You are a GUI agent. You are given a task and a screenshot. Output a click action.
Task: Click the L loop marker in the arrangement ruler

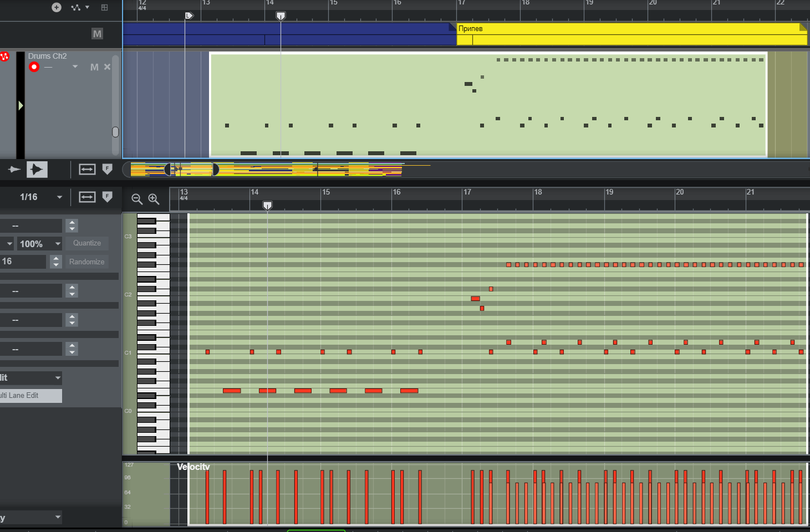click(x=189, y=16)
